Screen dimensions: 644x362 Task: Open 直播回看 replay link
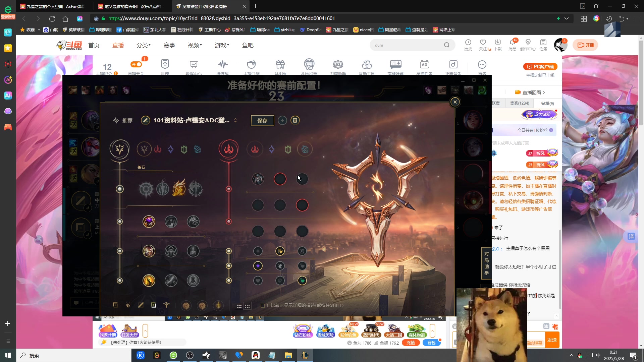pyautogui.click(x=530, y=93)
